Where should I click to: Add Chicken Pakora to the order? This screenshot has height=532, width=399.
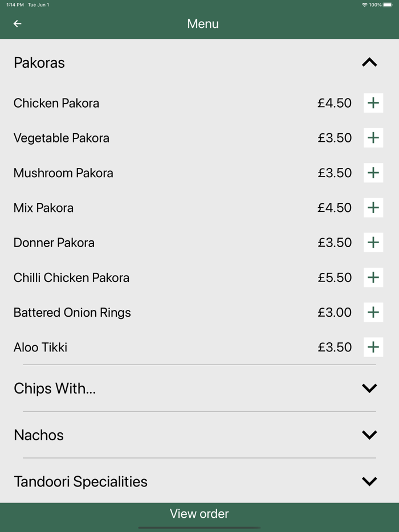click(373, 103)
